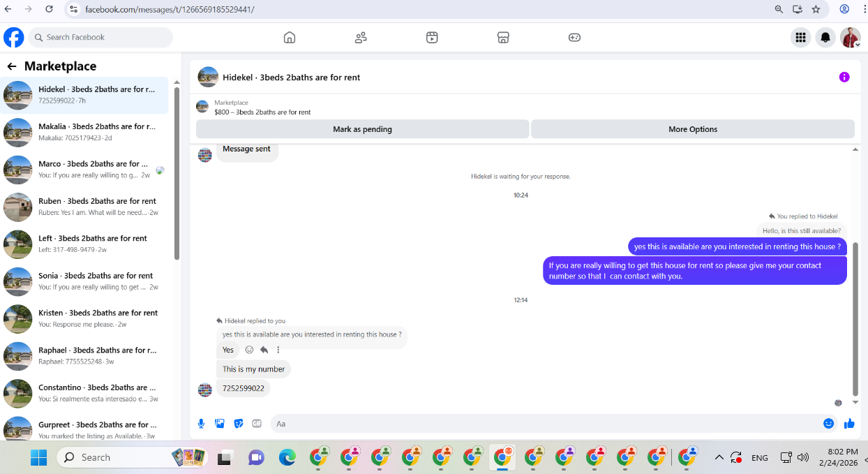Go to the Home feed icon
The image size is (868, 474).
click(x=290, y=38)
